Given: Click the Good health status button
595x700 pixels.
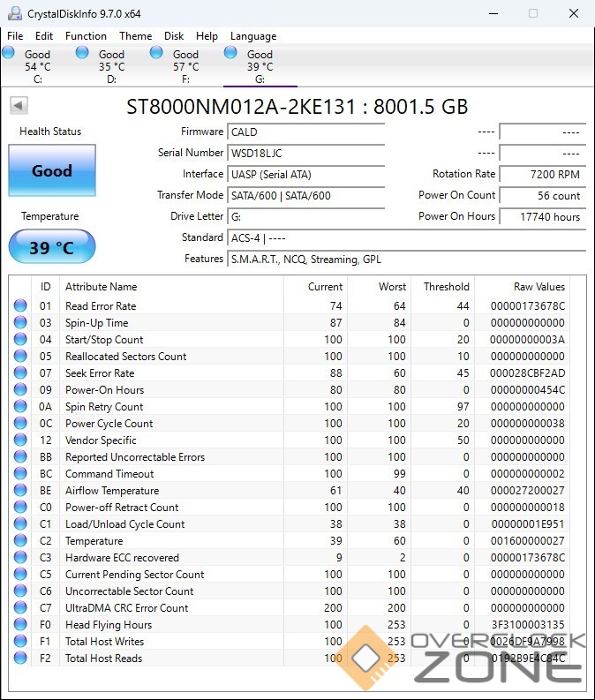Looking at the screenshot, I should pyautogui.click(x=52, y=171).
